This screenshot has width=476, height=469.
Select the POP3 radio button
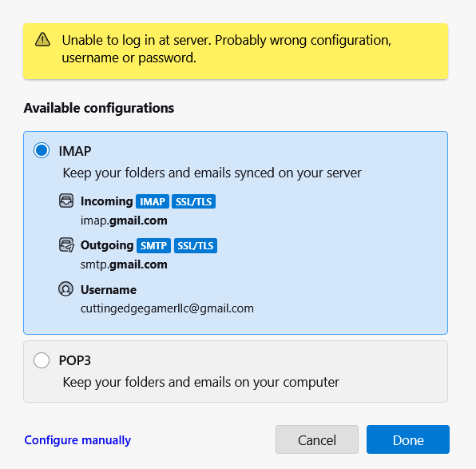tap(42, 360)
